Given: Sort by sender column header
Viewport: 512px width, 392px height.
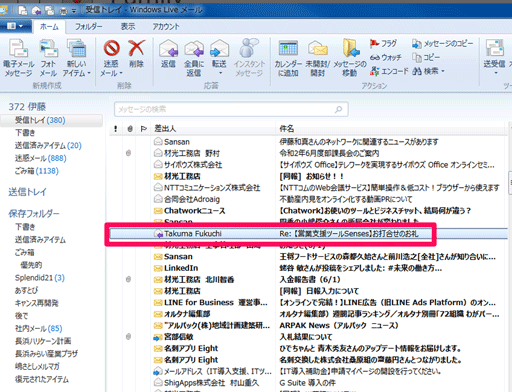Looking at the screenshot, I should pos(213,129).
